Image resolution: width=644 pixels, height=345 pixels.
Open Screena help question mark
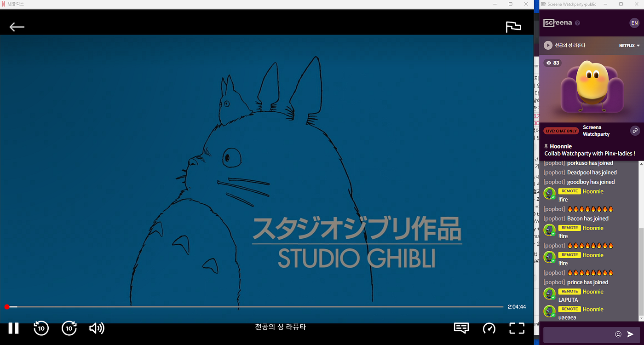578,23
